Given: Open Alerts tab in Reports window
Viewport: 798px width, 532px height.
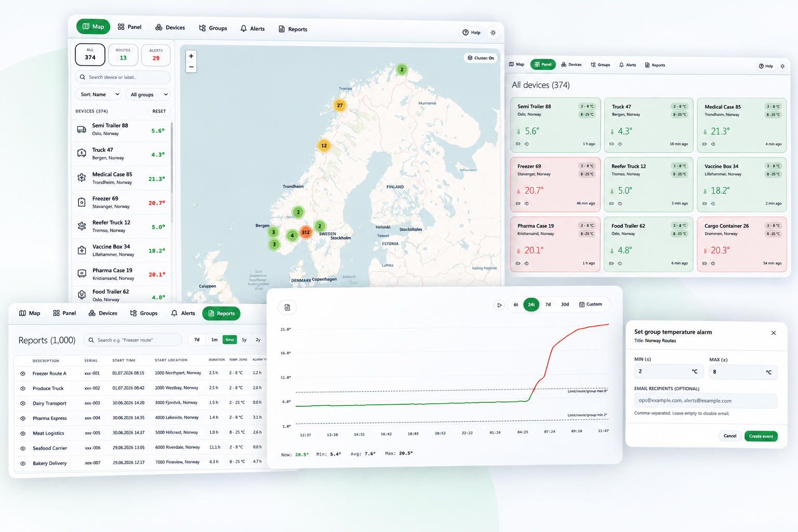Looking at the screenshot, I should point(183,313).
